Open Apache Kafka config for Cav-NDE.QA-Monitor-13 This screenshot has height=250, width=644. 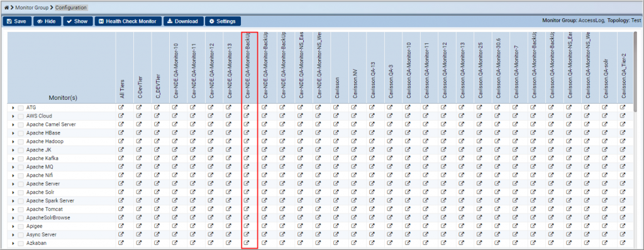coord(228,158)
